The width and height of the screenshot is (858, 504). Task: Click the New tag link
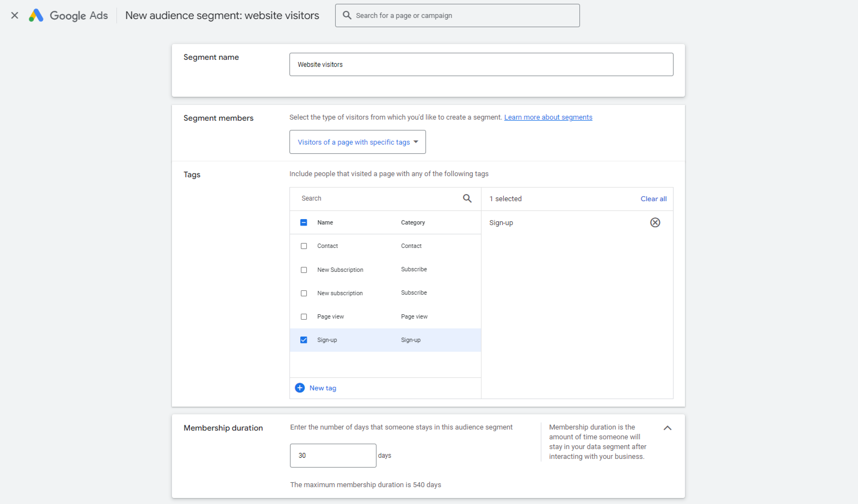[323, 388]
